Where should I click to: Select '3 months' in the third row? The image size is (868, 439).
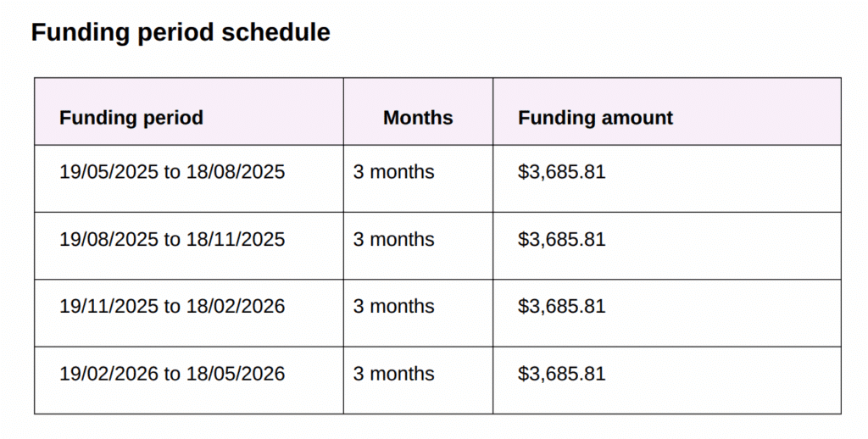(x=393, y=306)
